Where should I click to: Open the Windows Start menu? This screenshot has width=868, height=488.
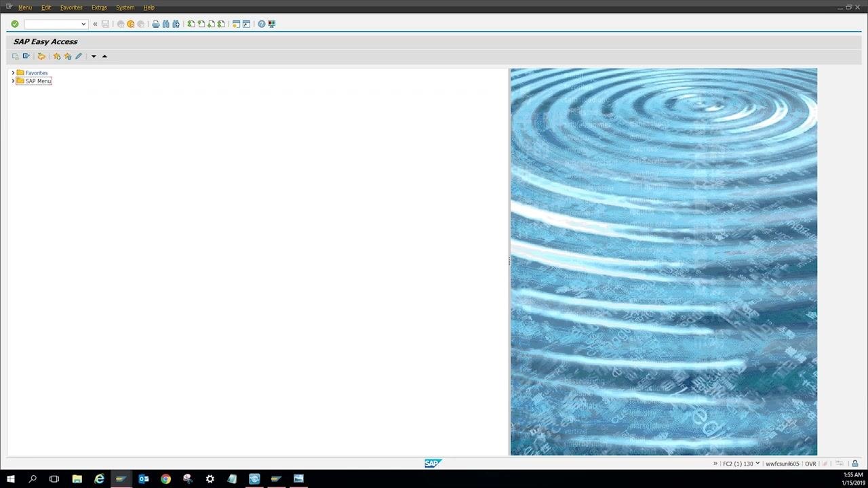(10, 479)
